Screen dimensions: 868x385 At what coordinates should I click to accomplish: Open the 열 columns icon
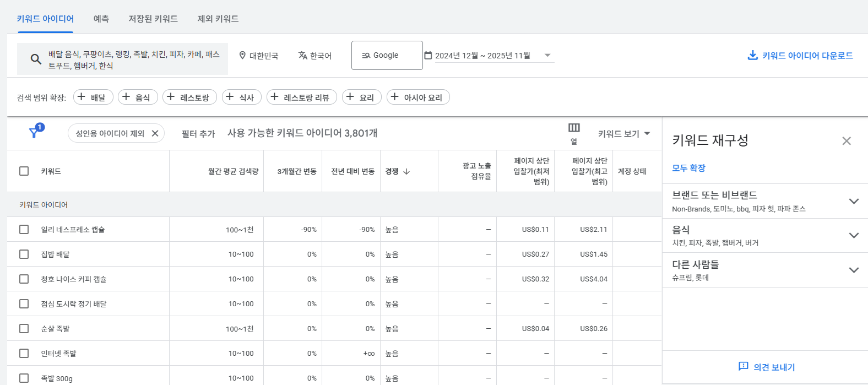574,128
